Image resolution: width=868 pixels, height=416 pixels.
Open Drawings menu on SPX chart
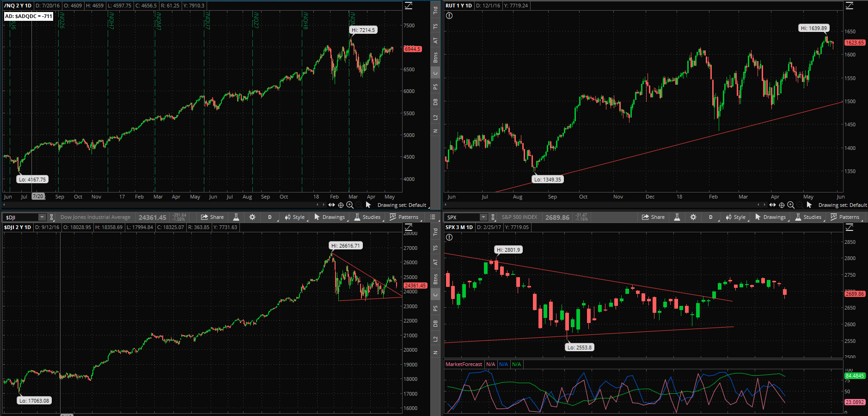(x=770, y=217)
